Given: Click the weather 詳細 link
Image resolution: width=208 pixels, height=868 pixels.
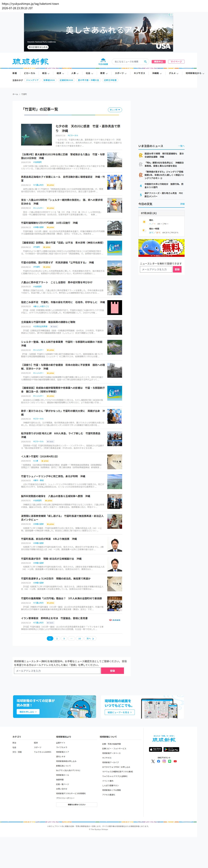Looking at the screenshot, I should point(182,204).
